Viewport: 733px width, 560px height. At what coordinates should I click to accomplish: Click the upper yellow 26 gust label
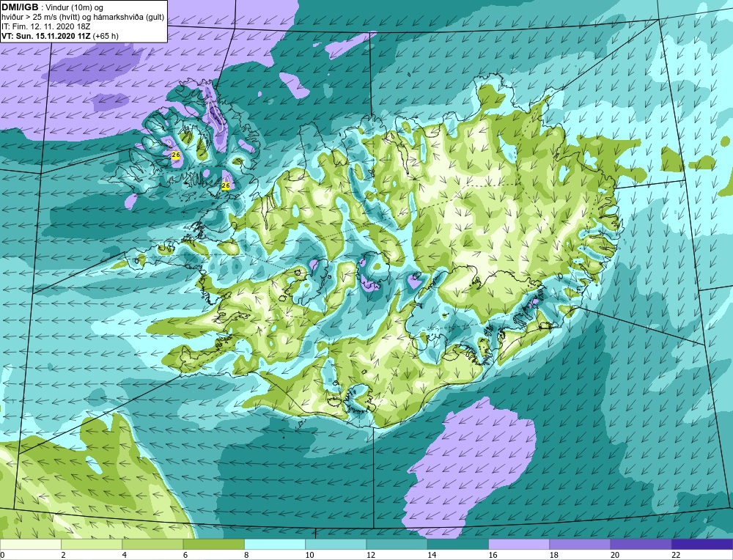click(176, 155)
